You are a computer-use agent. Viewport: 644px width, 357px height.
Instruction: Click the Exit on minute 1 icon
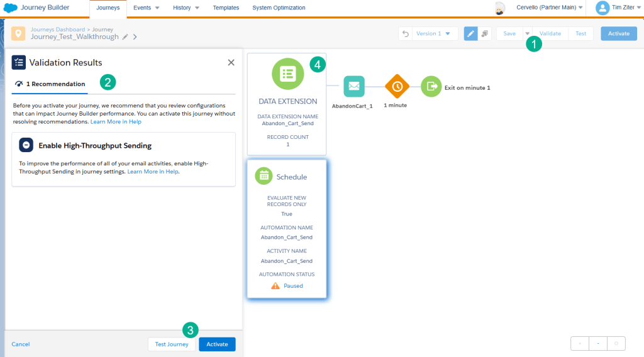pos(431,87)
